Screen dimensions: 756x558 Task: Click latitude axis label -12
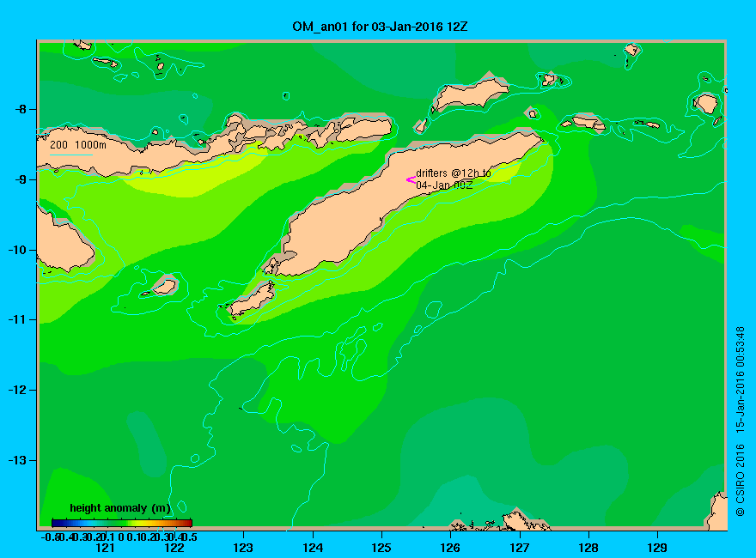pos(18,390)
